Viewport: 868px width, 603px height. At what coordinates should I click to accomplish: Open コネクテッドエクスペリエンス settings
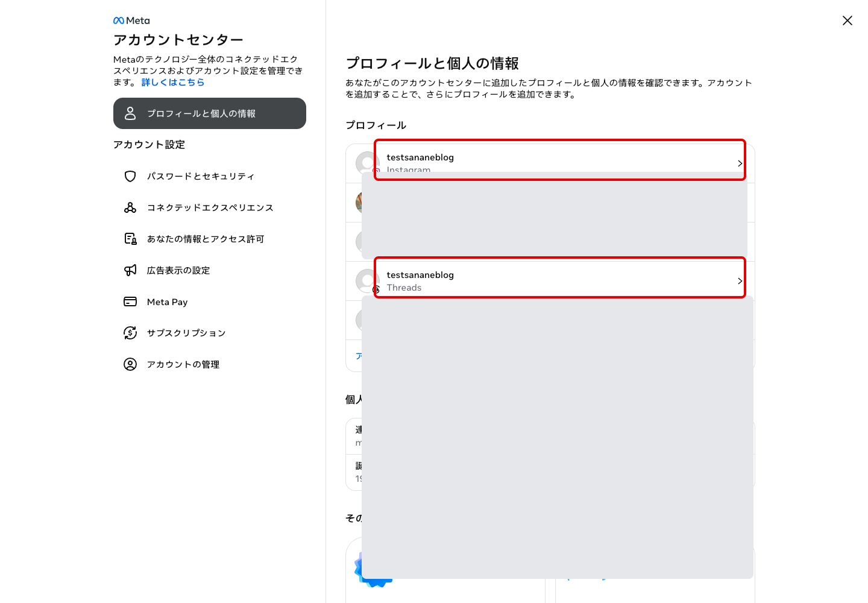click(210, 207)
